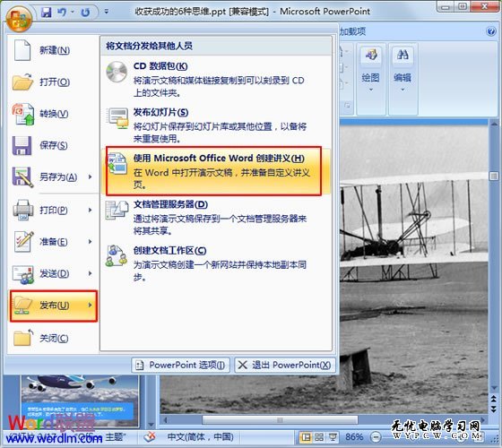Image resolution: width=502 pixels, height=448 pixels.
Task: Expand the Prepare (准备) submenu arrow
Action: coord(90,242)
